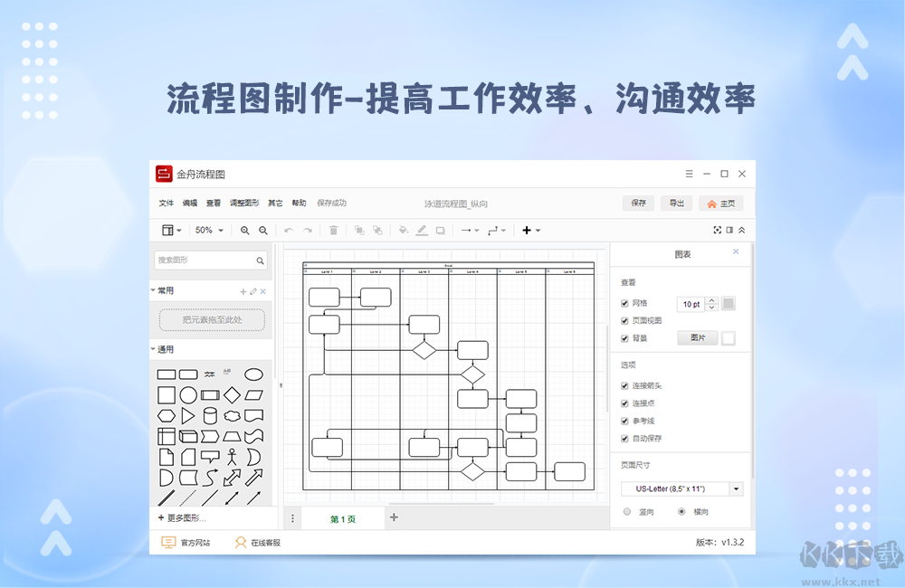This screenshot has height=588, width=905.
Task: Click the add shape plus icon
Action: point(526,230)
